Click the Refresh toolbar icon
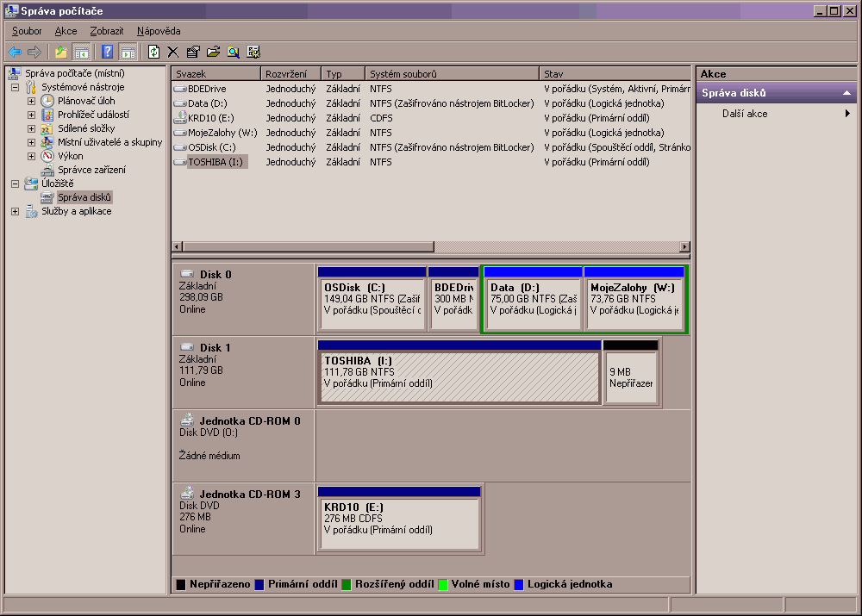Viewport: 862px width, 616px height. (153, 52)
